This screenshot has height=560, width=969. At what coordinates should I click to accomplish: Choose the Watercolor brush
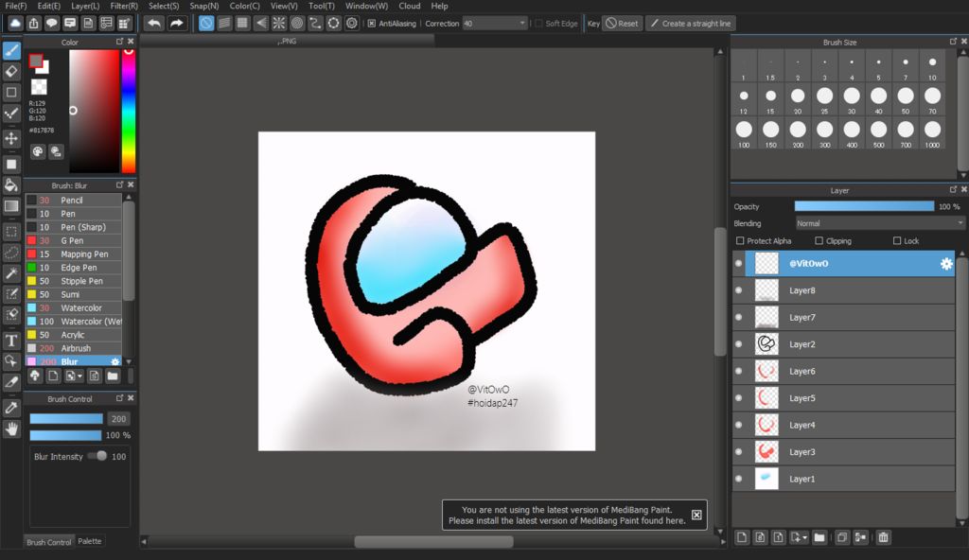coord(74,307)
